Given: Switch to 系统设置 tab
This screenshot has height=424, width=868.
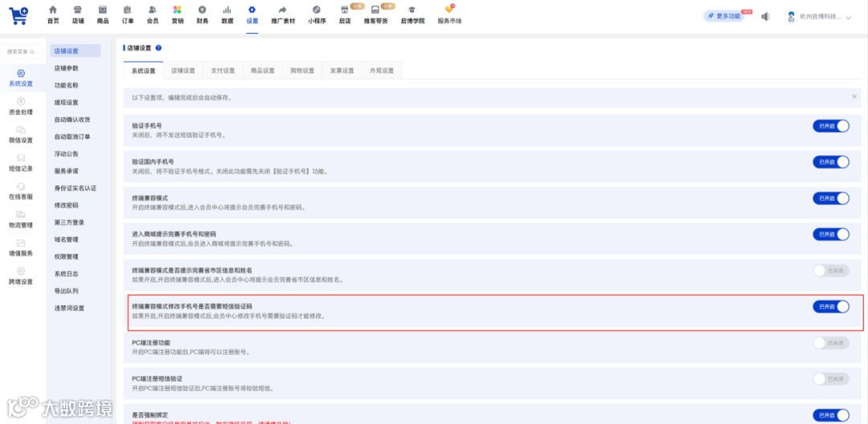Looking at the screenshot, I should pyautogui.click(x=143, y=71).
